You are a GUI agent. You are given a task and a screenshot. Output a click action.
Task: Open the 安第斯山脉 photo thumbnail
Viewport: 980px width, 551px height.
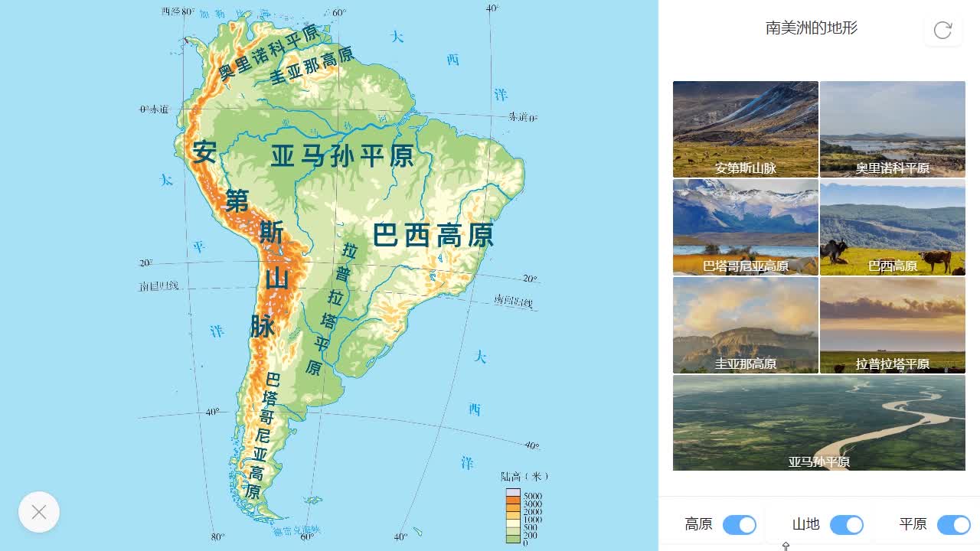746,129
